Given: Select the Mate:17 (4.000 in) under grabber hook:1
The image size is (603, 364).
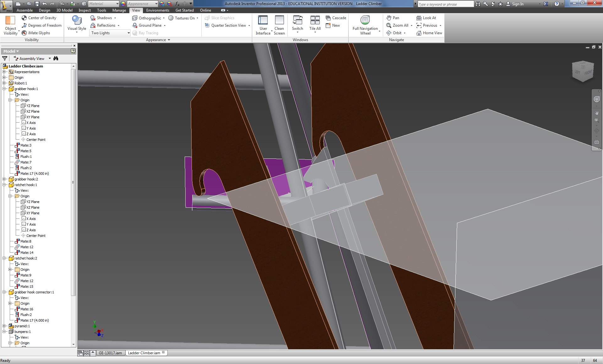Looking at the screenshot, I should point(32,174).
